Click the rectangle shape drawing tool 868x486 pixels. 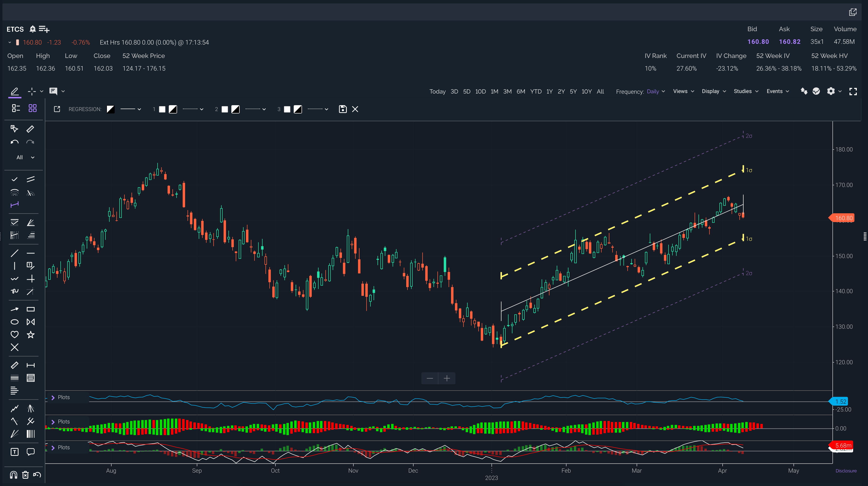31,309
